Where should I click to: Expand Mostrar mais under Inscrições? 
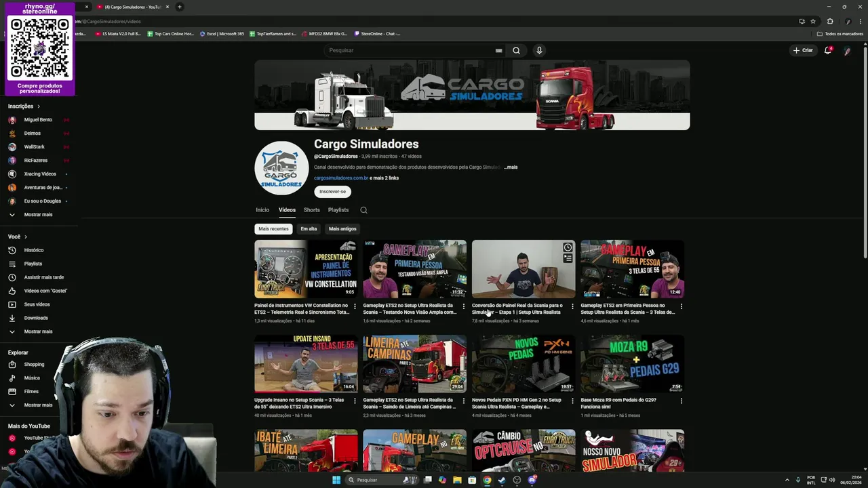coord(37,214)
